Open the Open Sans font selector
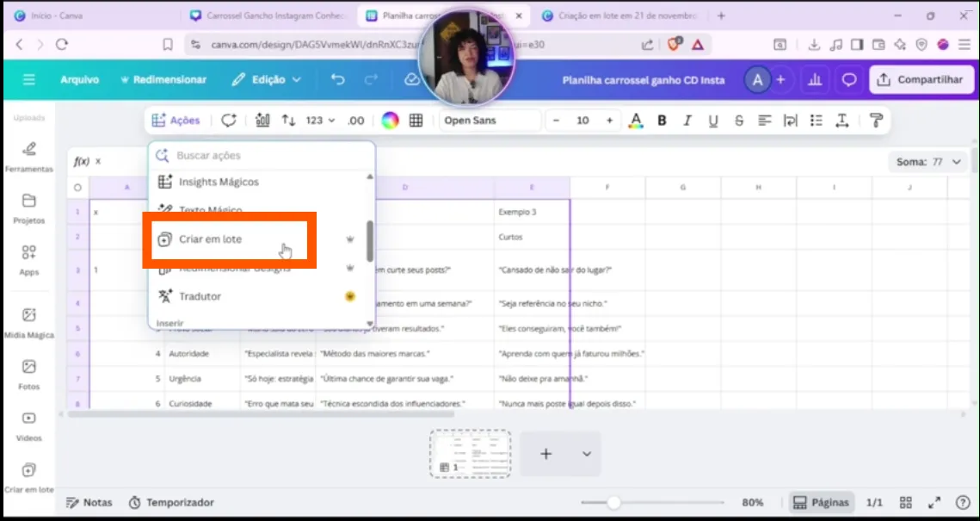 [x=490, y=121]
